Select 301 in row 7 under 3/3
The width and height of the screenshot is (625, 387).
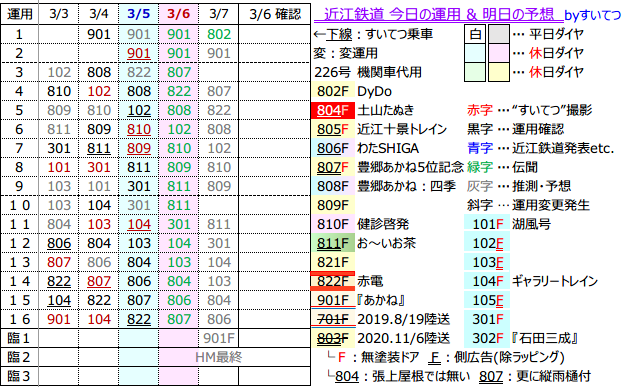coord(59,148)
